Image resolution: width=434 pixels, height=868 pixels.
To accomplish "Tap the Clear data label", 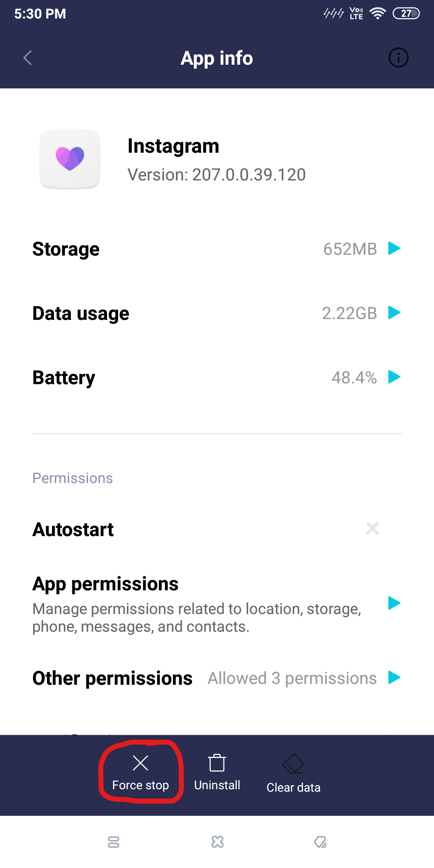I will (293, 788).
